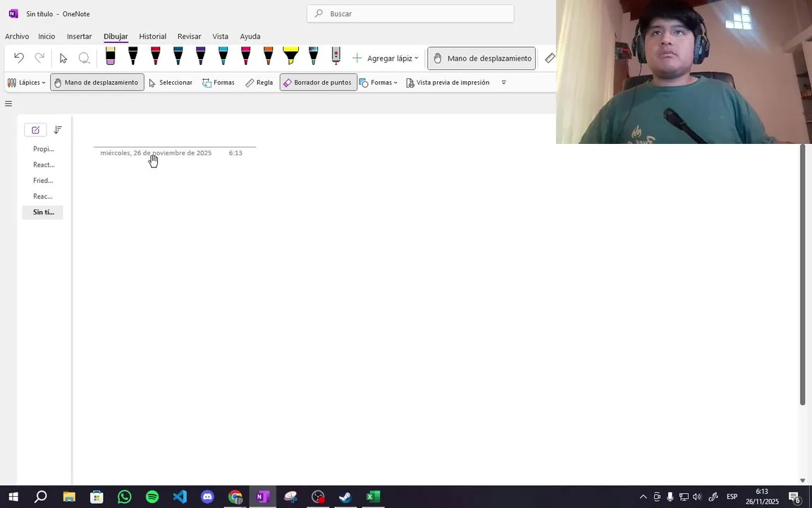The height and width of the screenshot is (508, 812).
Task: Switch to the Revisar tab
Action: 189,36
